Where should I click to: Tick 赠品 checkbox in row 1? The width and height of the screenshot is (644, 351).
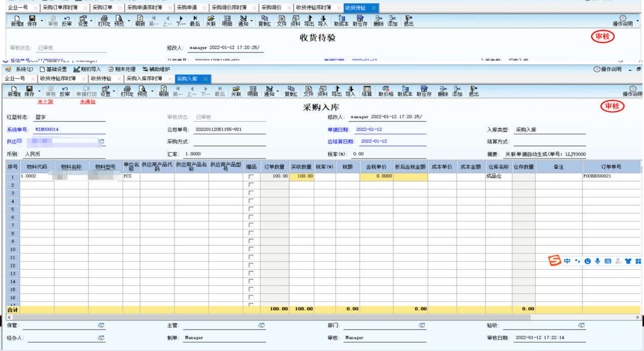coord(251,177)
